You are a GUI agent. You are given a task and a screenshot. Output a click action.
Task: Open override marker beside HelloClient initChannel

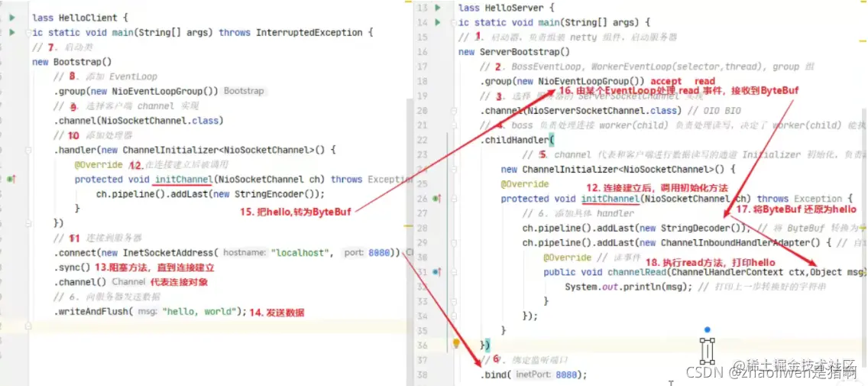point(11,180)
